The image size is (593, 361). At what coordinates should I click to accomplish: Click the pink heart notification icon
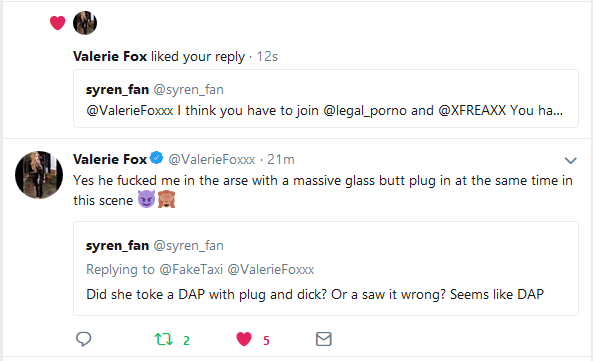[57, 23]
